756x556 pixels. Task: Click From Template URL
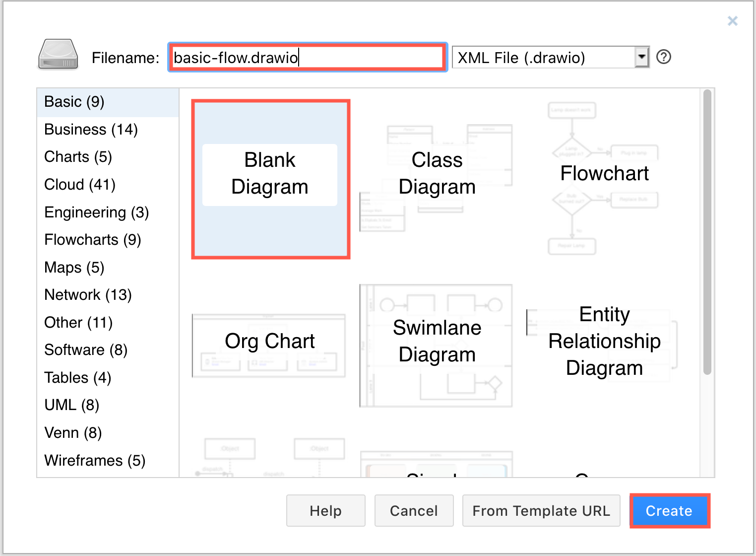(x=541, y=510)
